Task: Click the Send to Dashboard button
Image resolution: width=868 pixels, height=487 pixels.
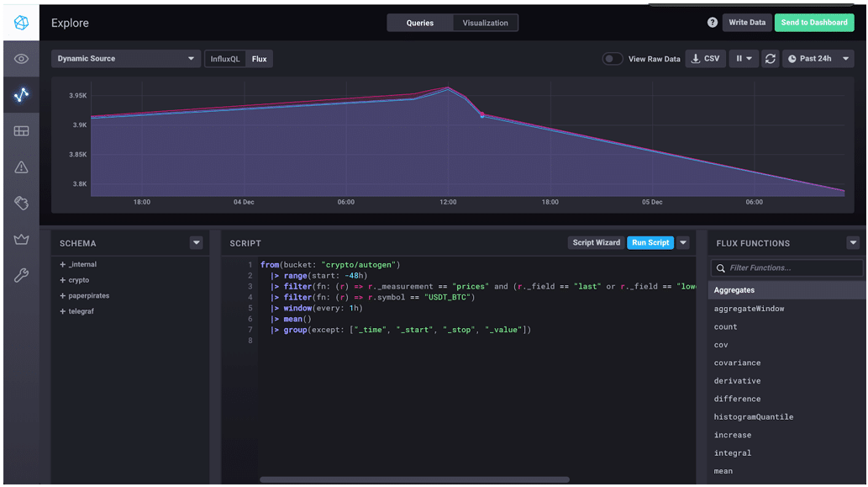Action: click(813, 23)
